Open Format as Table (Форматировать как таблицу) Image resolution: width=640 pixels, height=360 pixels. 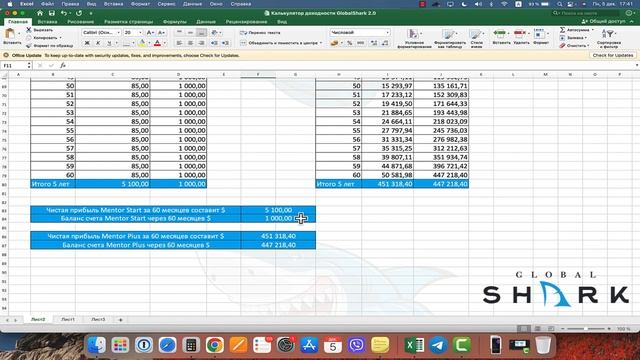pos(449,38)
